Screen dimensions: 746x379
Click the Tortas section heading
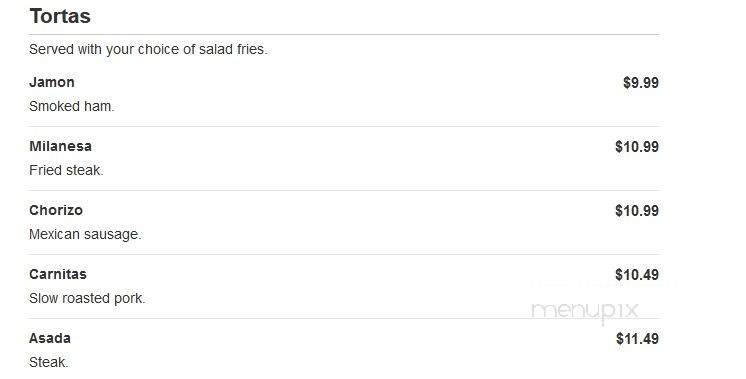[60, 16]
